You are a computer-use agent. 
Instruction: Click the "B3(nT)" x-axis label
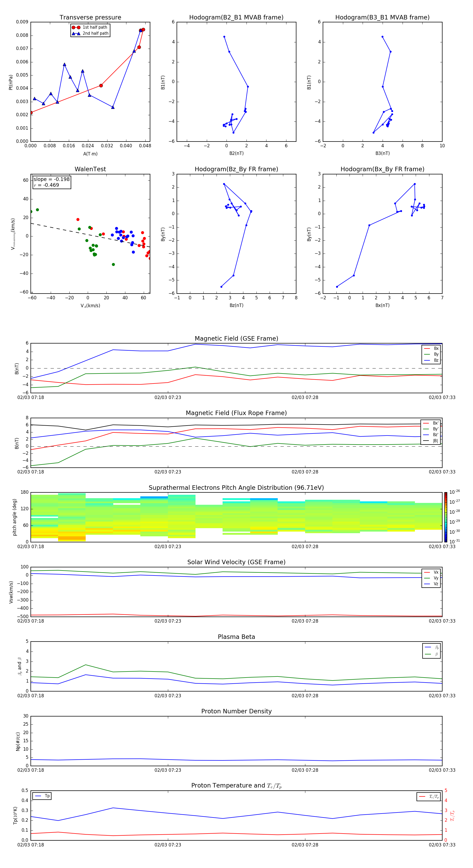click(382, 154)
